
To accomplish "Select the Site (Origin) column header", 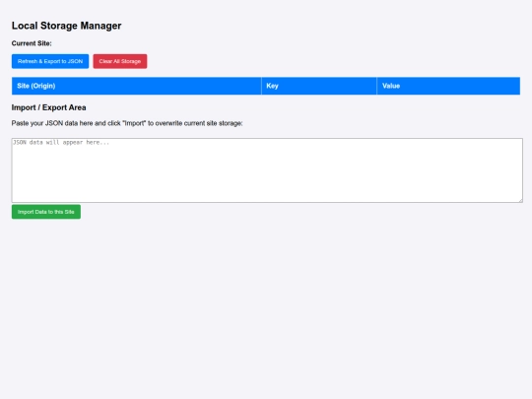I will 136,86.
